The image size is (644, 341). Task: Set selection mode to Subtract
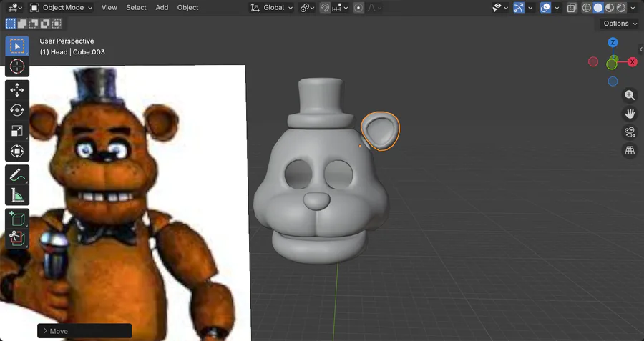(34, 24)
